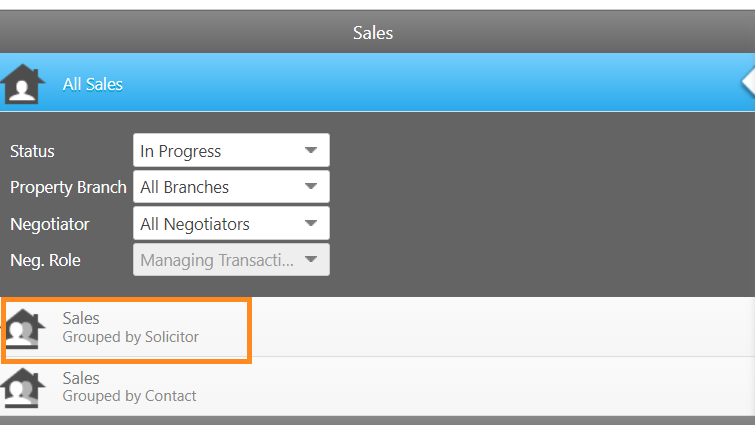Expand the Neg. Role dropdown arrow

pyautogui.click(x=311, y=260)
